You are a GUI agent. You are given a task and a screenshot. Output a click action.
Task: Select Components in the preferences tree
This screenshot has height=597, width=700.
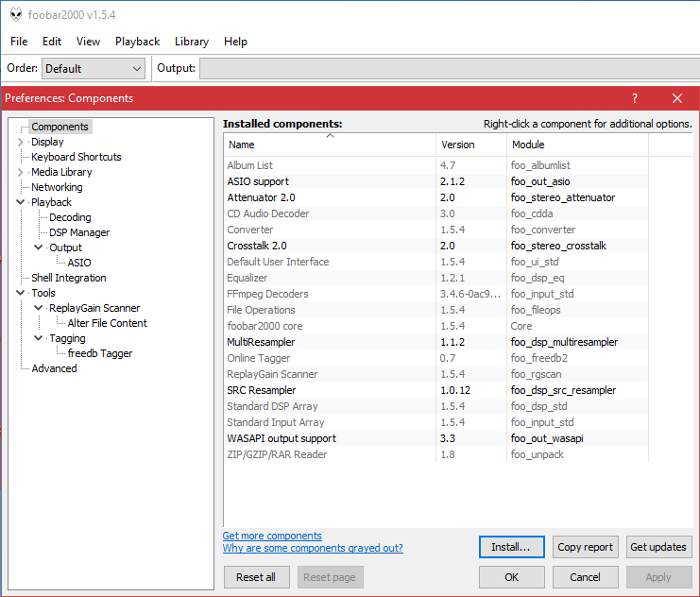(60, 127)
